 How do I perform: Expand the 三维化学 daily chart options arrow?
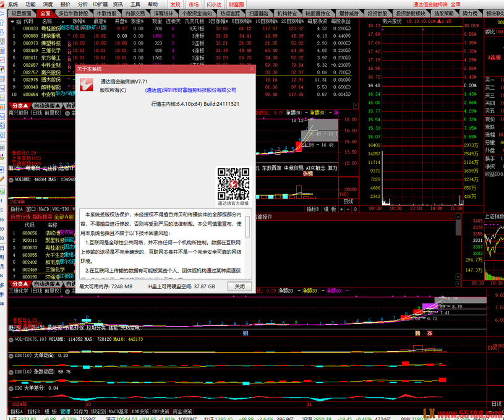coord(67,291)
